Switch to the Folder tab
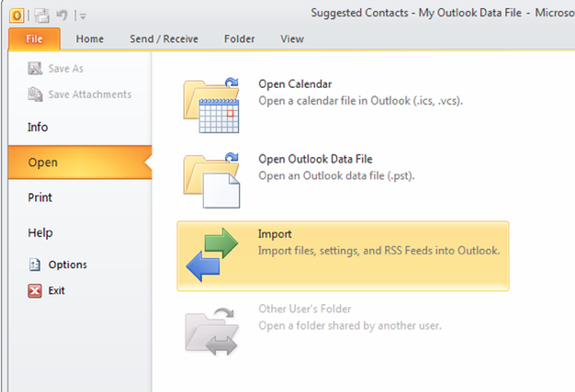Viewport: 575px width, 392px height. click(240, 39)
